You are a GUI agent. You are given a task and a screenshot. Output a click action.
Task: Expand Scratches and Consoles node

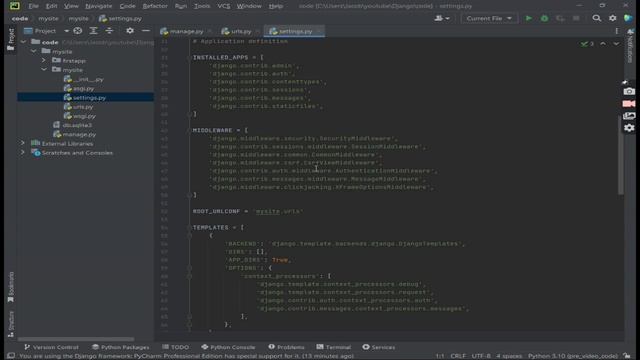point(23,153)
